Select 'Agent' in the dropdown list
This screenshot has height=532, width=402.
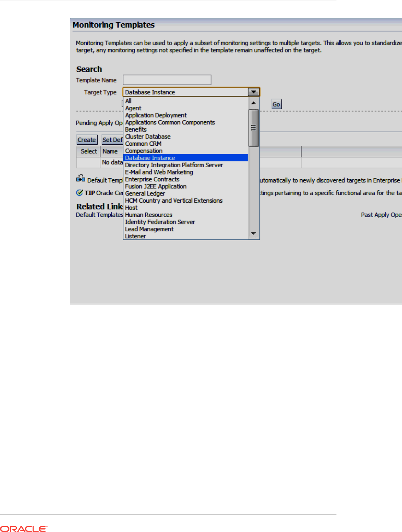pyautogui.click(x=186, y=108)
